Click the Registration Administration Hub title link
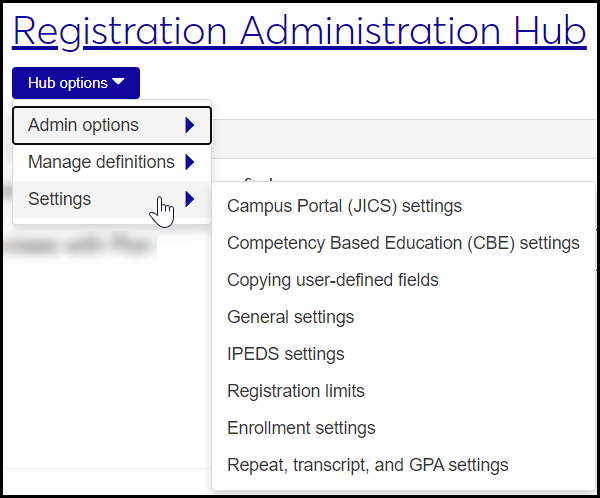Viewport: 600px width, 498px height. pyautogui.click(x=299, y=32)
